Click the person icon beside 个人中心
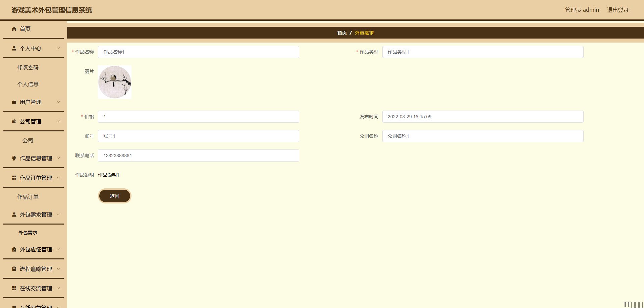The width and height of the screenshot is (644, 308). click(14, 48)
